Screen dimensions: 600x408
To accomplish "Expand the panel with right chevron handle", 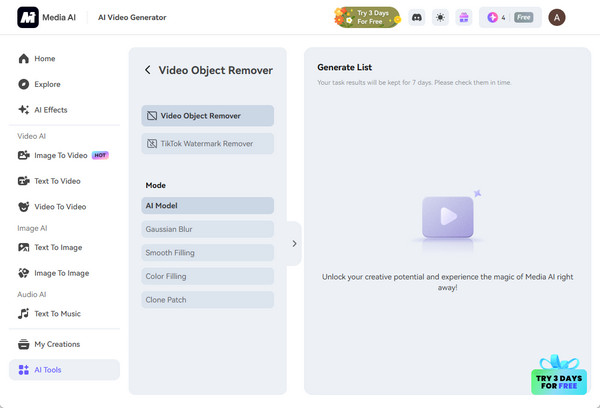I will pos(294,243).
